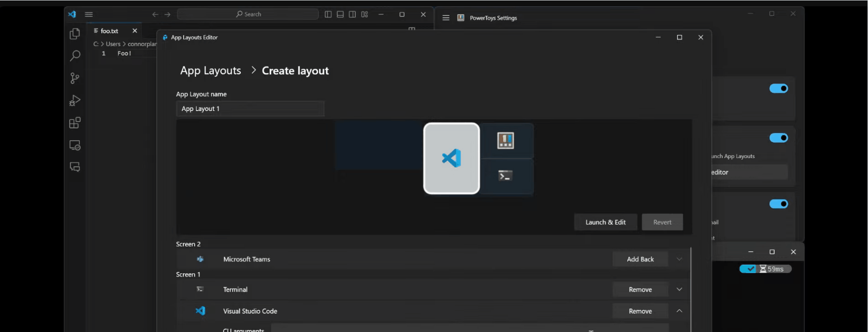Toggle primary side bar in VS Code
Image resolution: width=868 pixels, height=332 pixels.
click(328, 14)
